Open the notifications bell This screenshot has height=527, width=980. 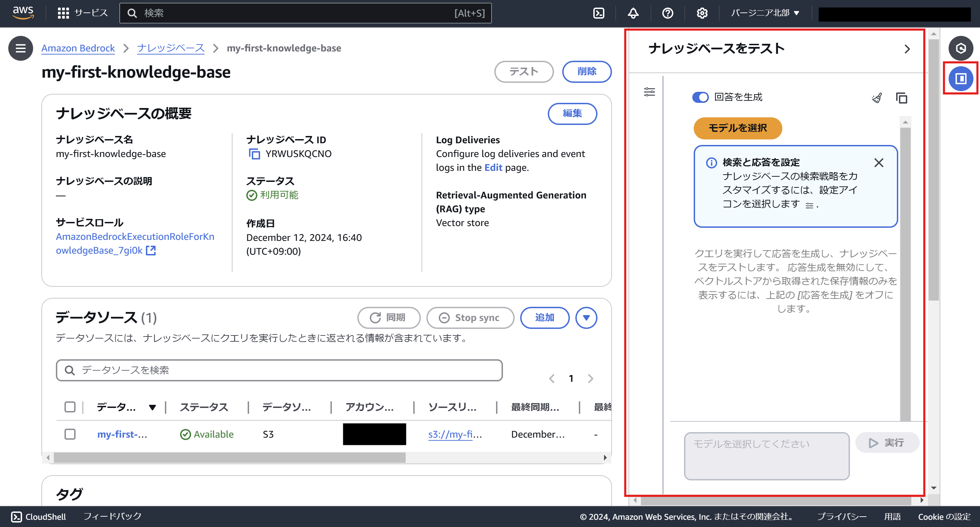tap(633, 13)
